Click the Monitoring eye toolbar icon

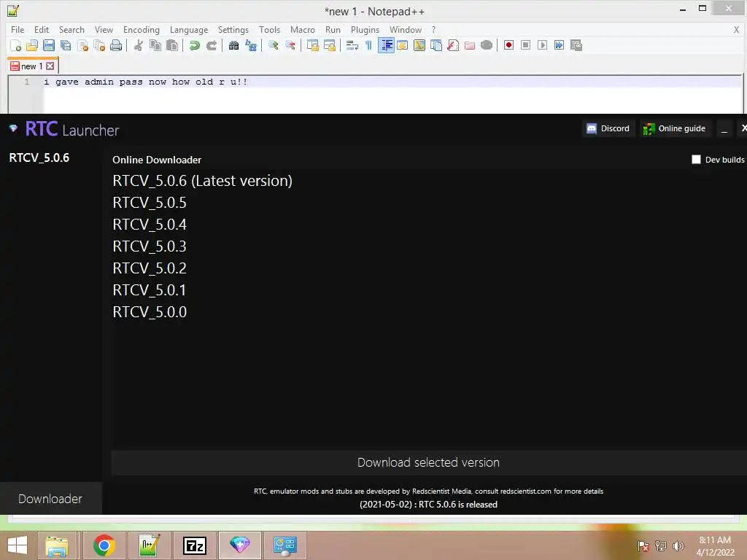click(x=487, y=45)
